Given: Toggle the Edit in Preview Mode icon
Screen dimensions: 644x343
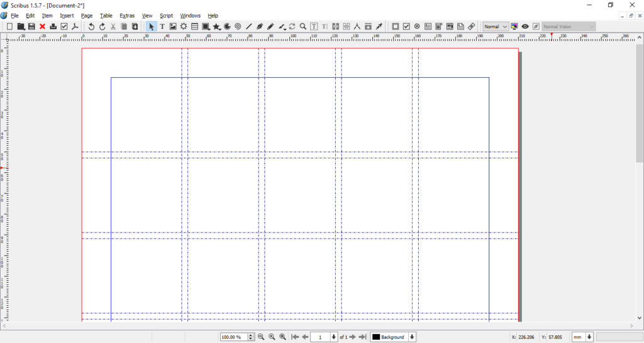Looking at the screenshot, I should click(x=536, y=26).
